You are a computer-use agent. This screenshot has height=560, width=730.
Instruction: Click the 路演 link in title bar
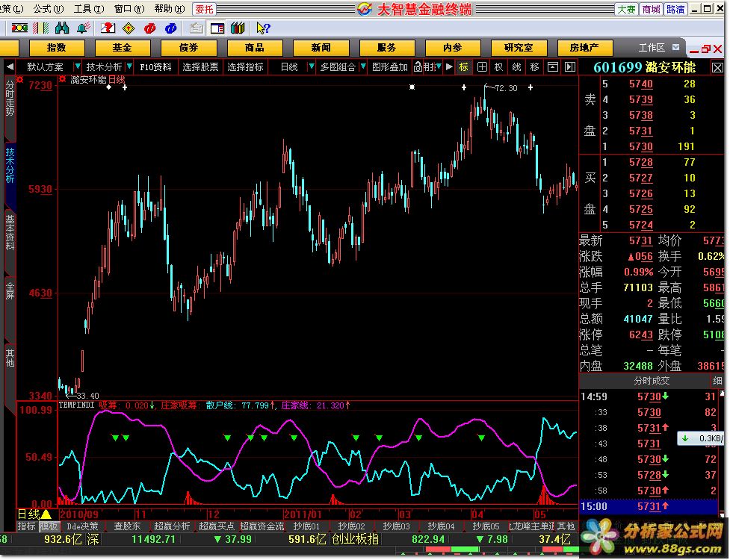coord(675,9)
